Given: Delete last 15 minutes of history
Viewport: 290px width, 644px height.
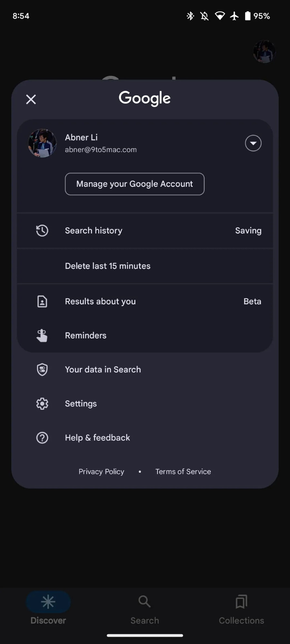Looking at the screenshot, I should point(108,266).
